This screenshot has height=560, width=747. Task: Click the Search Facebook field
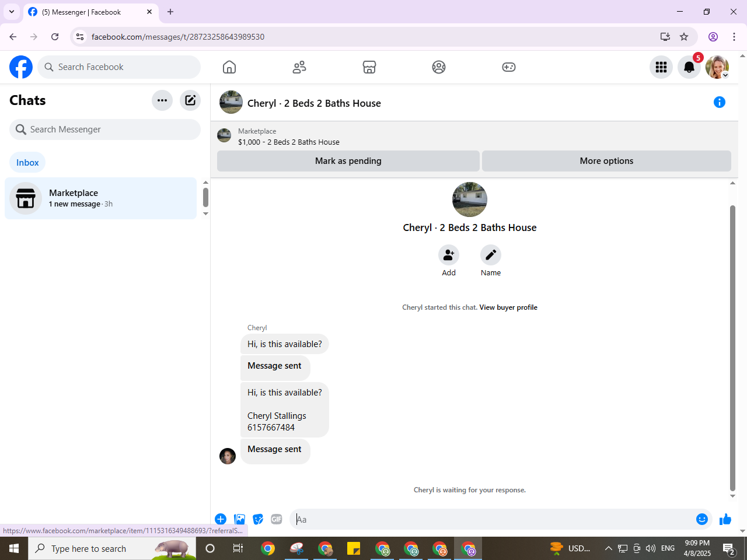pos(119,67)
